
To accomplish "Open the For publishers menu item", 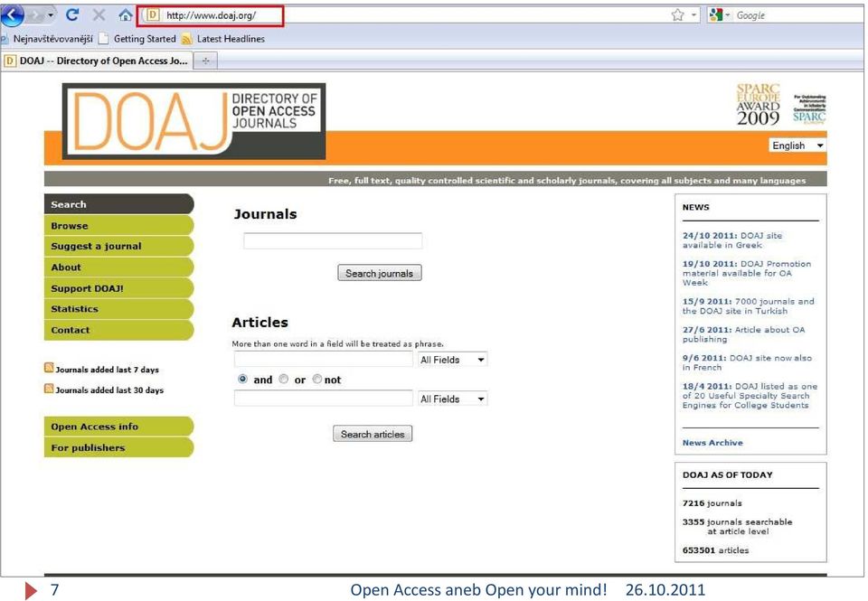I will (x=119, y=447).
